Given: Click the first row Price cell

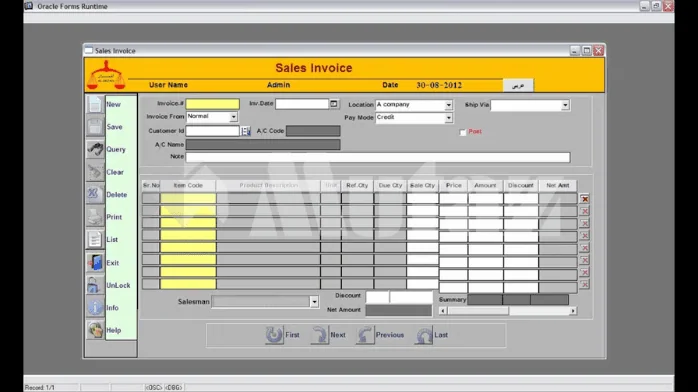Looking at the screenshot, I should [x=454, y=198].
